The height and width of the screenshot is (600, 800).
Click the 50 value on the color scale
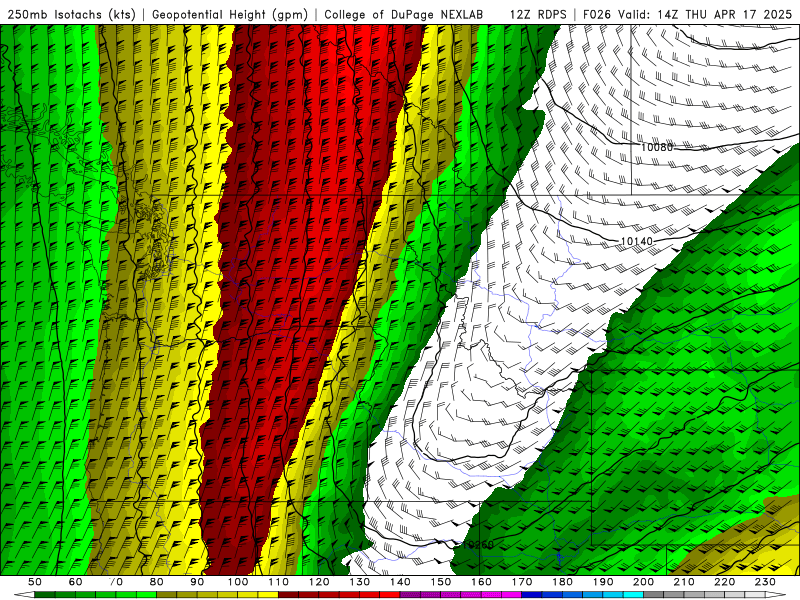(x=35, y=582)
